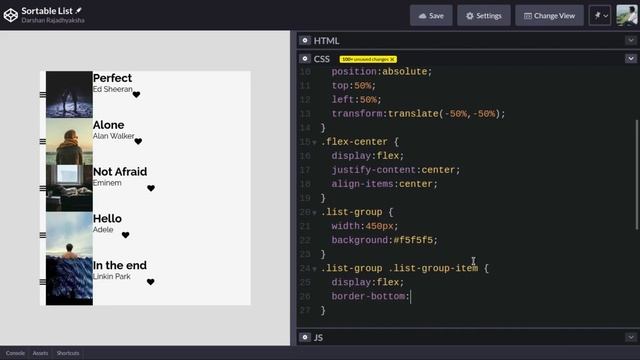Click the CodePen logo icon
The width and height of the screenshot is (640, 360).
(11, 15)
